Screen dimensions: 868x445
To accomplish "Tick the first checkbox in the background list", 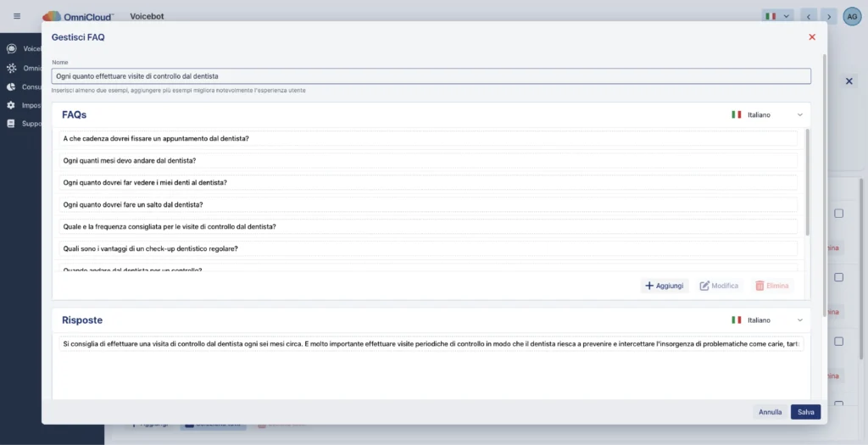I will 838,214.
